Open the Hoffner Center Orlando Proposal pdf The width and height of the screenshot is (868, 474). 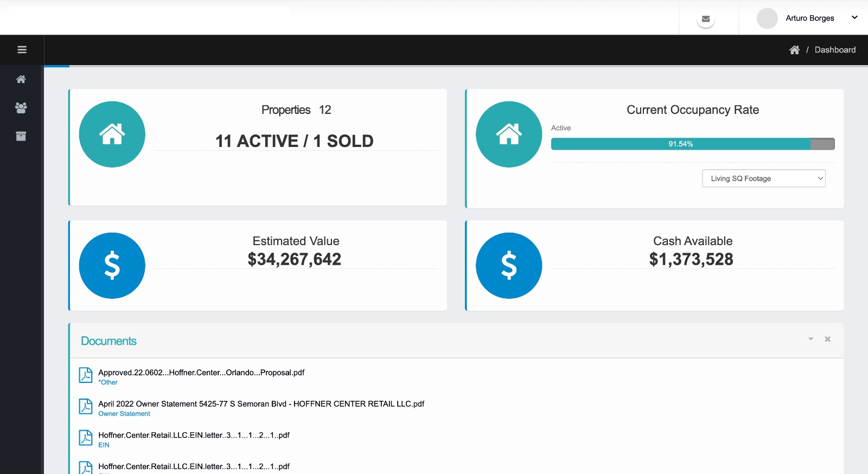pos(201,373)
